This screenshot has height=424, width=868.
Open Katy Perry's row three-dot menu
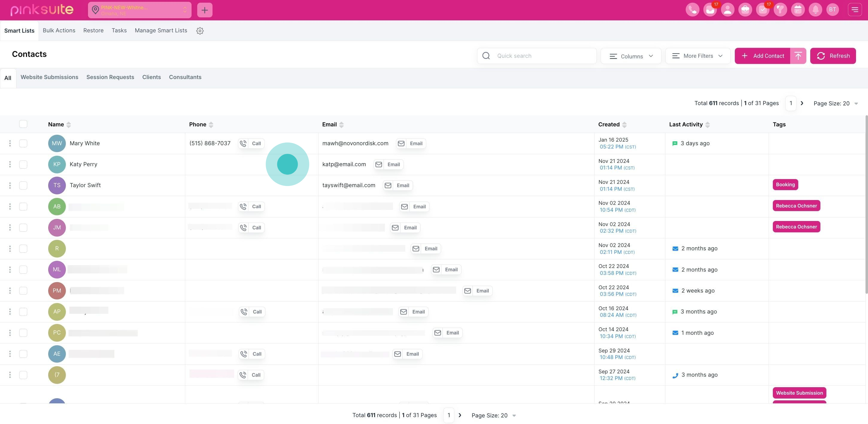[10, 164]
